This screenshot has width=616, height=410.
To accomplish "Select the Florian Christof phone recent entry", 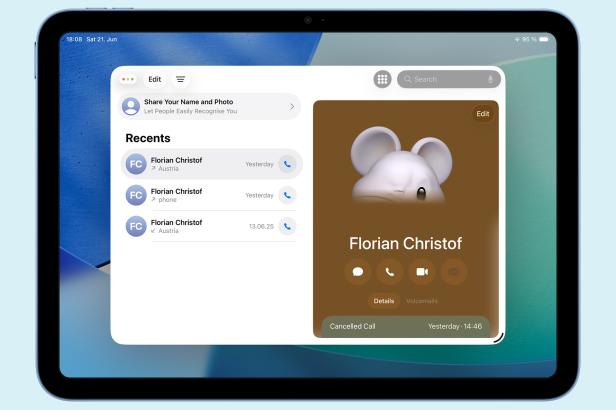I will pyautogui.click(x=211, y=195).
